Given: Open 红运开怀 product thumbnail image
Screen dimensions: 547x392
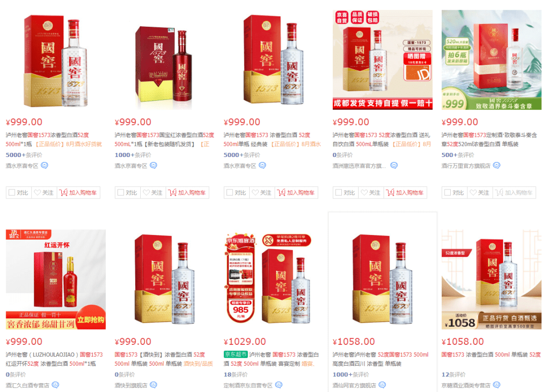Looking at the screenshot, I should (x=56, y=279).
